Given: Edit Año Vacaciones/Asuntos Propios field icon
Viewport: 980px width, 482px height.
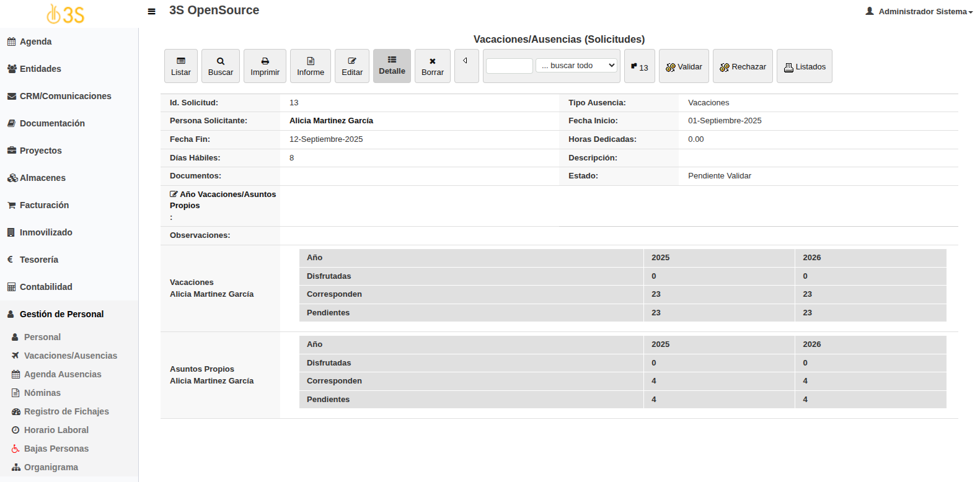Looking at the screenshot, I should pyautogui.click(x=174, y=195).
